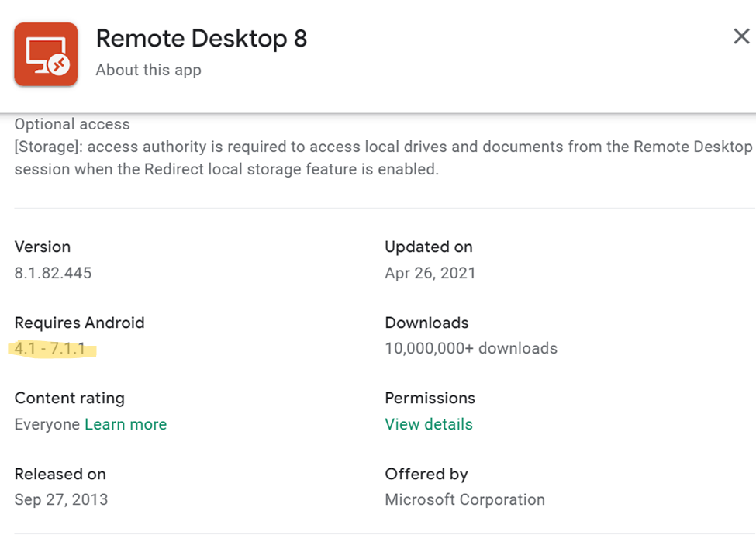This screenshot has height=535, width=756.
Task: Click the highlighted 4.1 - 7.1.1 Android requirement
Action: coord(50,348)
